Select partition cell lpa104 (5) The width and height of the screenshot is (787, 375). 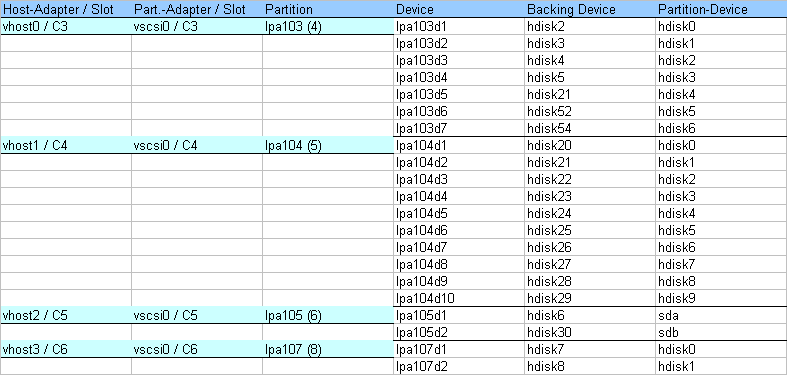click(x=328, y=146)
